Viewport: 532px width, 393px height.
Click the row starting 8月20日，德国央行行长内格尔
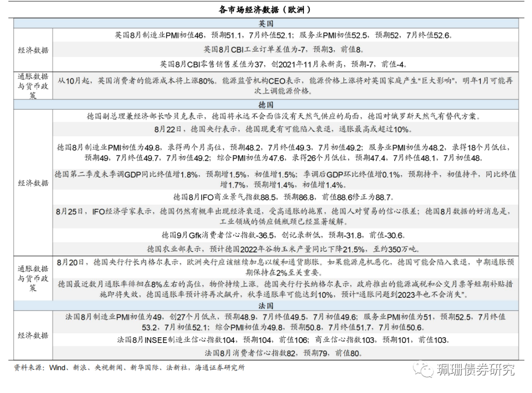tap(286, 267)
